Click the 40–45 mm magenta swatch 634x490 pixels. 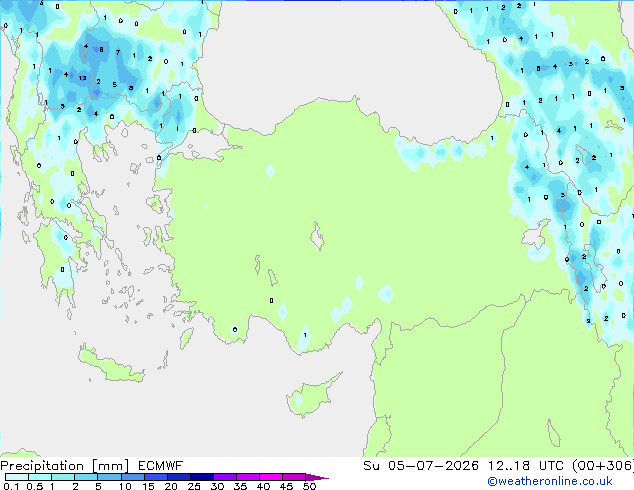[x=271, y=477]
